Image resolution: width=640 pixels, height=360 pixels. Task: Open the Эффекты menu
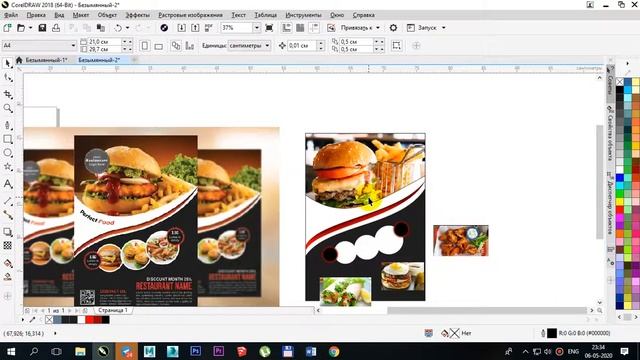click(138, 15)
